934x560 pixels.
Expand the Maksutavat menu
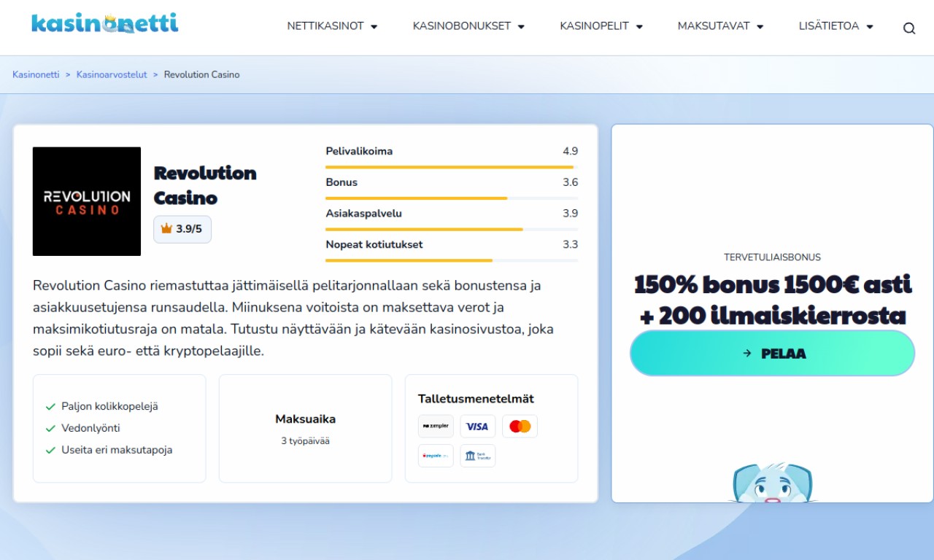click(720, 26)
